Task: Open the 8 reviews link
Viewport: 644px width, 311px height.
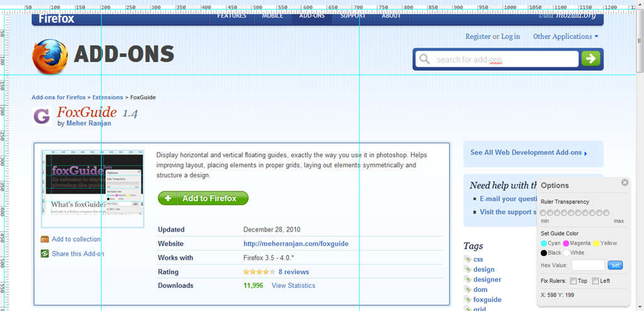Action: coord(294,272)
